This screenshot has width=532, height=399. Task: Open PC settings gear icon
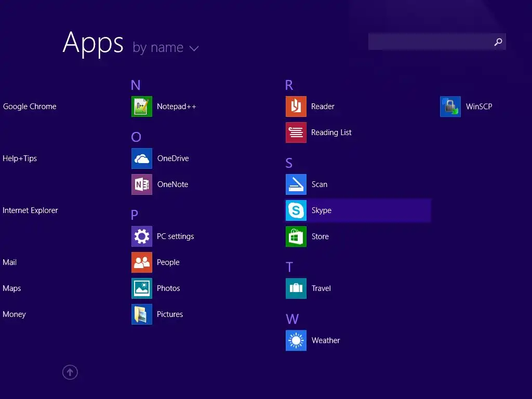[x=141, y=236]
